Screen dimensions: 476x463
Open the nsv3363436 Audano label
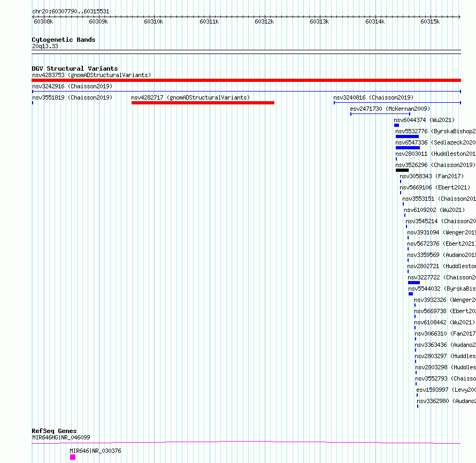pyautogui.click(x=446, y=345)
